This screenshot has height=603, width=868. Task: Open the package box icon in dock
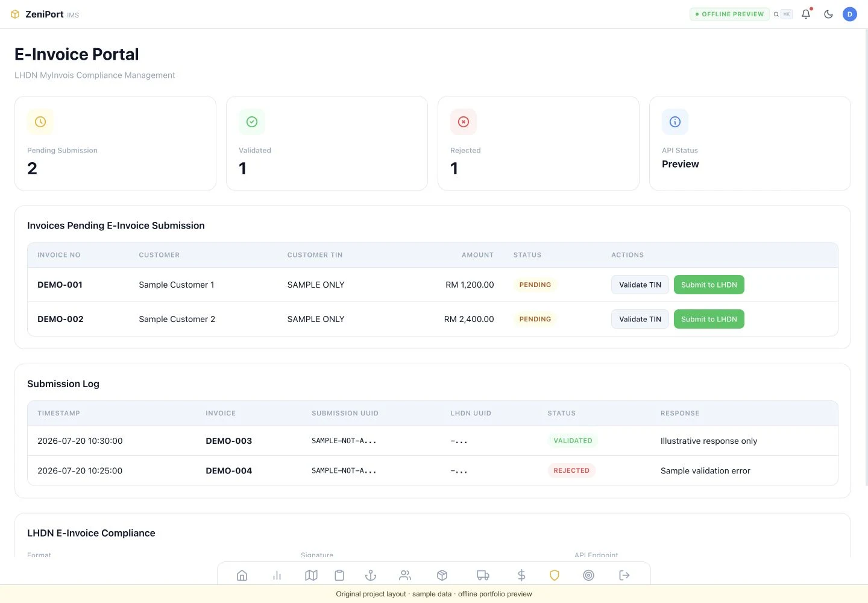pos(442,575)
